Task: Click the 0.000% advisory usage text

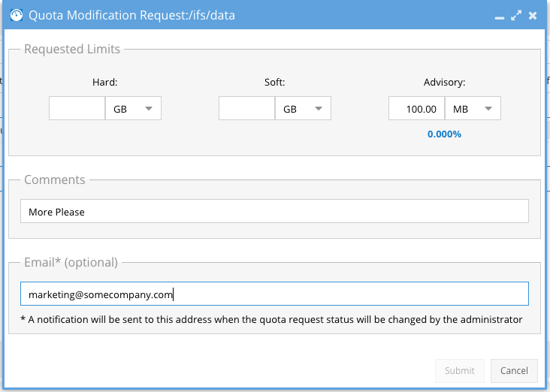Action: pos(444,134)
